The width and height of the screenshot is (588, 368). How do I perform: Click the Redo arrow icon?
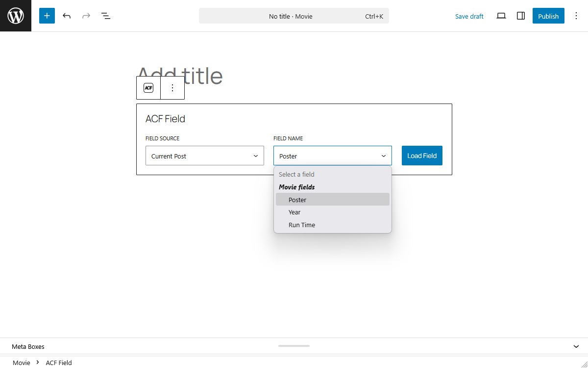(x=86, y=15)
